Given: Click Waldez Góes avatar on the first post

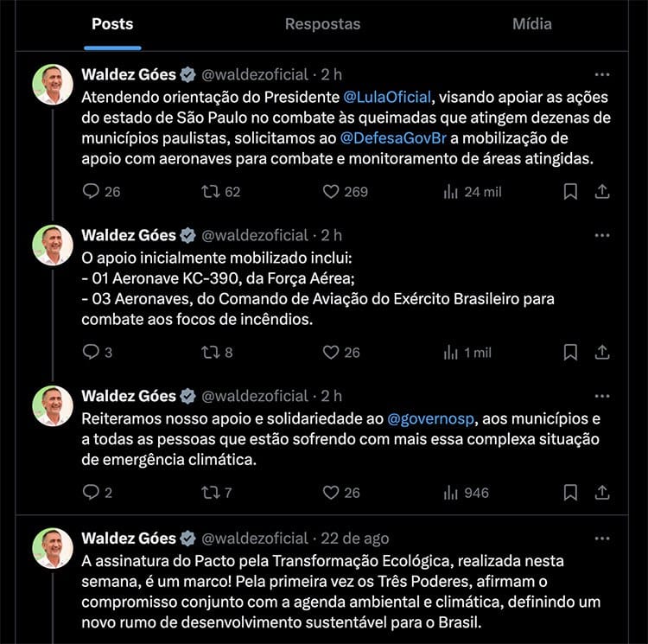Looking at the screenshot, I should coord(53,85).
